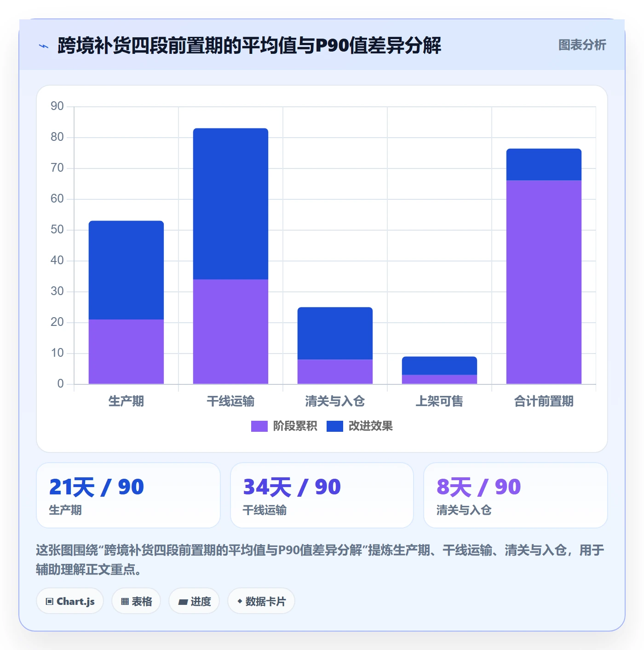This screenshot has height=650, width=644.
Task: Click the purple segment of 生产期 bar
Action: point(126,352)
